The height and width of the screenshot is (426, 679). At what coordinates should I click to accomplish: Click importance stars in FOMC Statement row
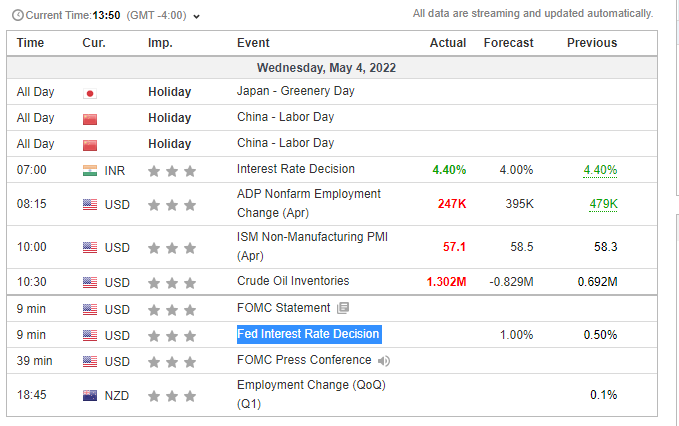[x=172, y=310]
